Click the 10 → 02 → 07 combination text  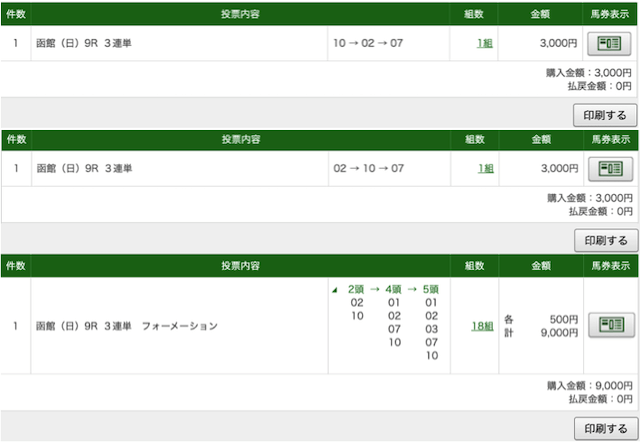coord(368,43)
